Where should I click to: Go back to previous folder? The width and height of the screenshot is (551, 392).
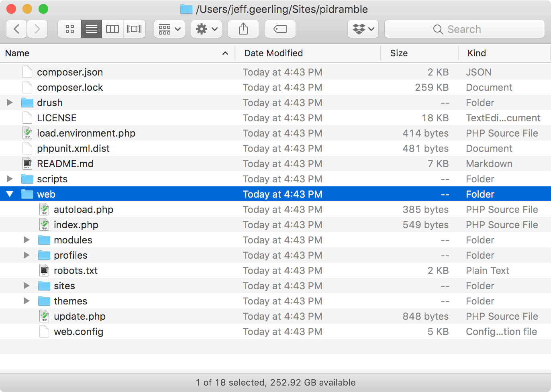click(17, 29)
